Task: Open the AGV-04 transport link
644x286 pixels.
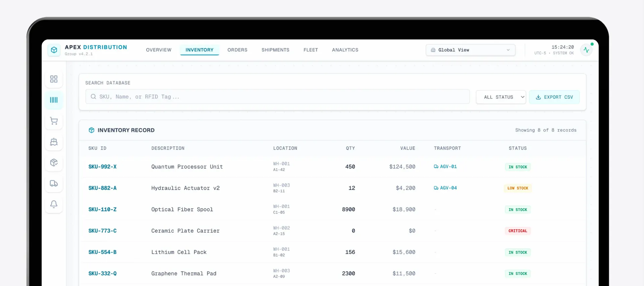Action: coord(445,188)
